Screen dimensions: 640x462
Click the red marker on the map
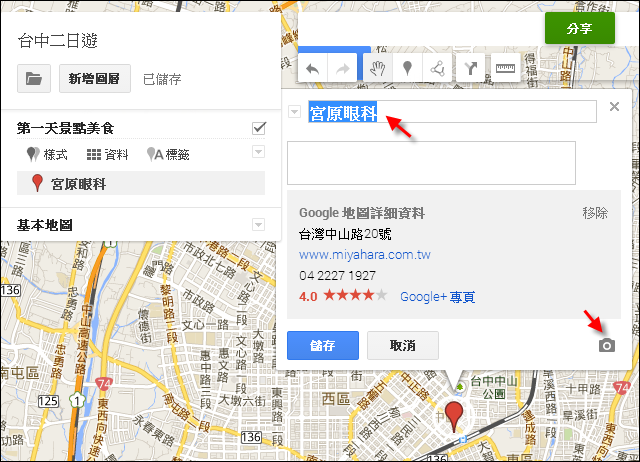[x=454, y=416]
